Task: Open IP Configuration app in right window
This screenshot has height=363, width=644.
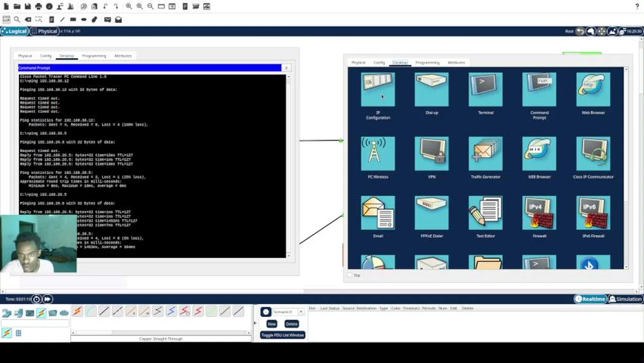Action: point(378,90)
